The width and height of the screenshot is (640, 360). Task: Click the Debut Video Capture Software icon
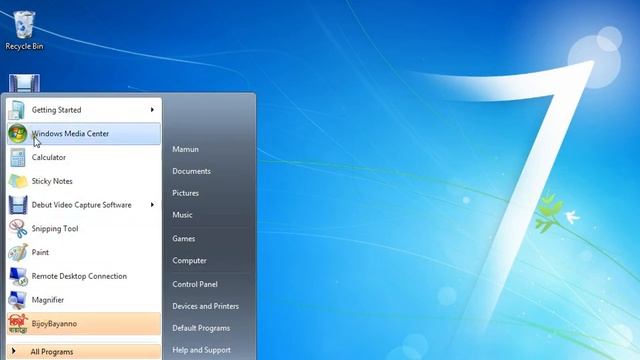[x=18, y=205]
